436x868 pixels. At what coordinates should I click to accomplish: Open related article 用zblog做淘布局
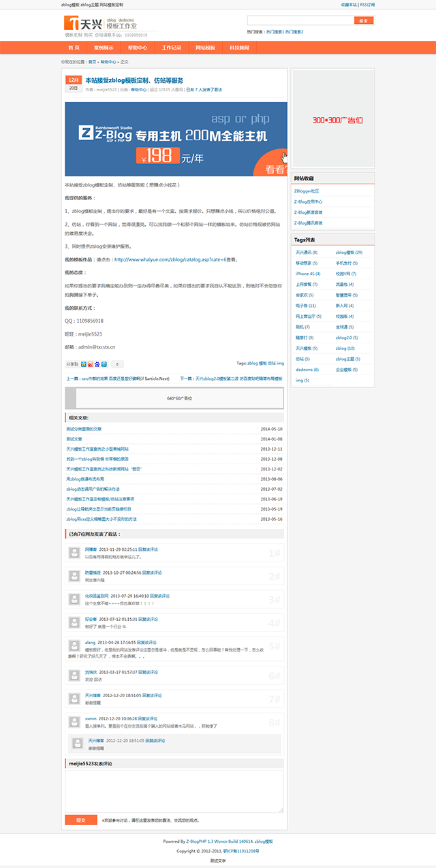click(84, 479)
